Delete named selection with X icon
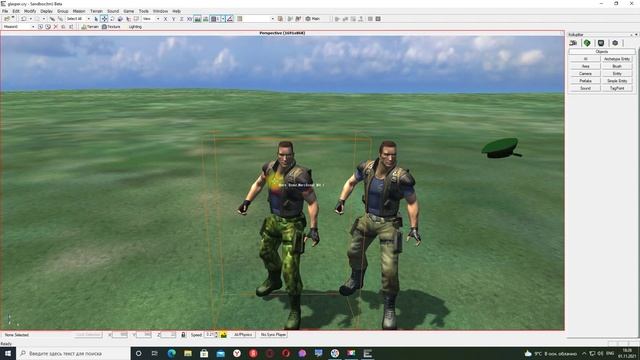The width and height of the screenshot is (640, 360). [56, 27]
